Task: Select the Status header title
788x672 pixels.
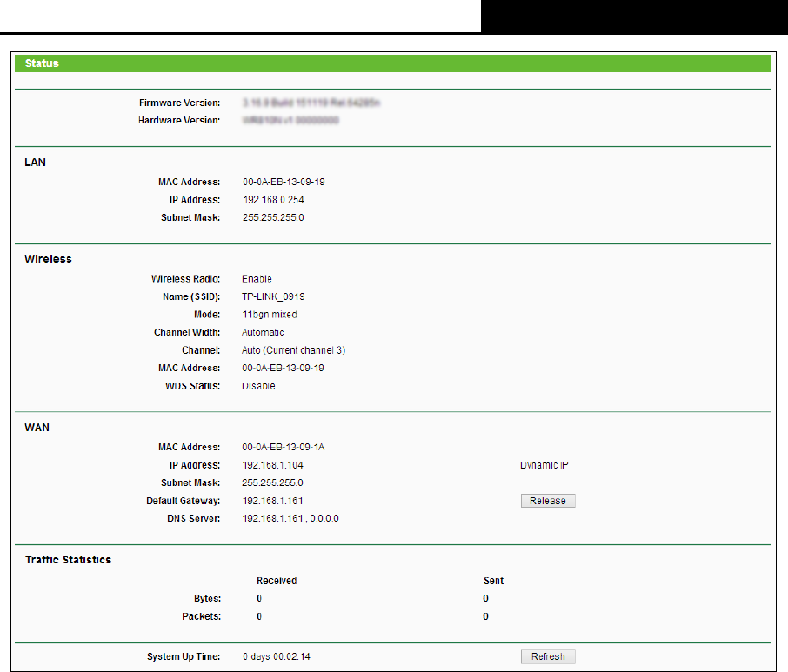Action: coord(42,63)
